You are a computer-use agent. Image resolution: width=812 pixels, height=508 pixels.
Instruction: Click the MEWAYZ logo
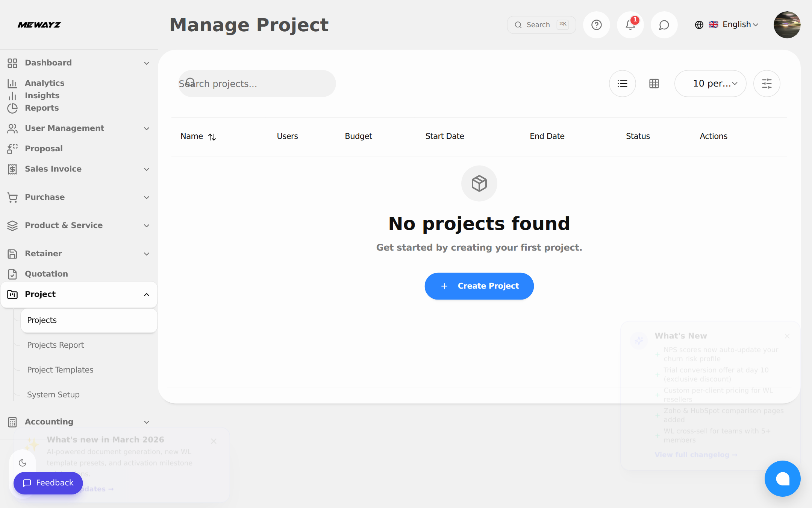pyautogui.click(x=39, y=25)
